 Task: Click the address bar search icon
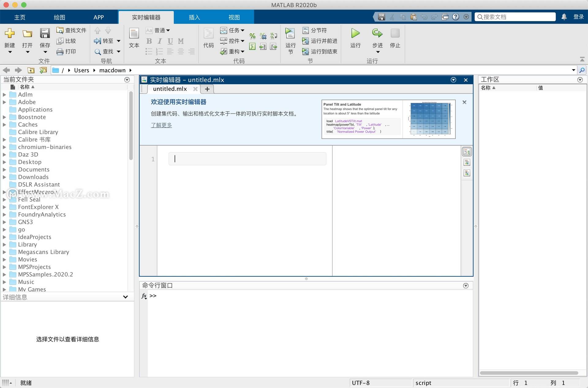(x=582, y=70)
